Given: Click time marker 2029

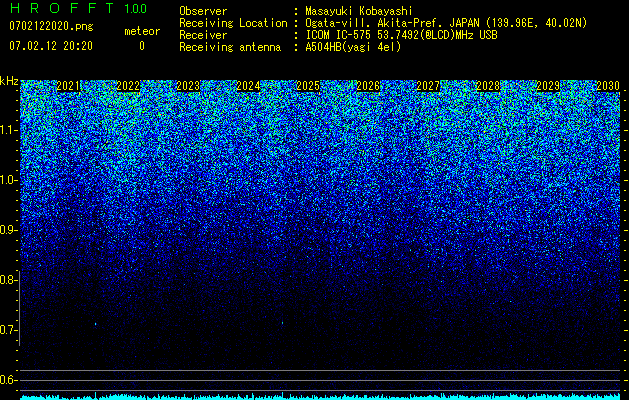Looking at the screenshot, I should click(x=548, y=86).
